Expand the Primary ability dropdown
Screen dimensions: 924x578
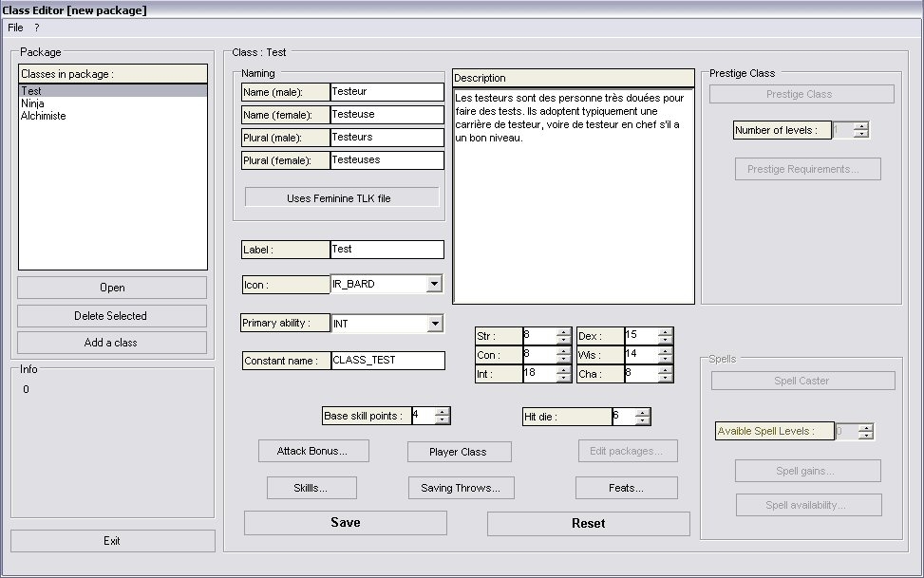point(434,324)
